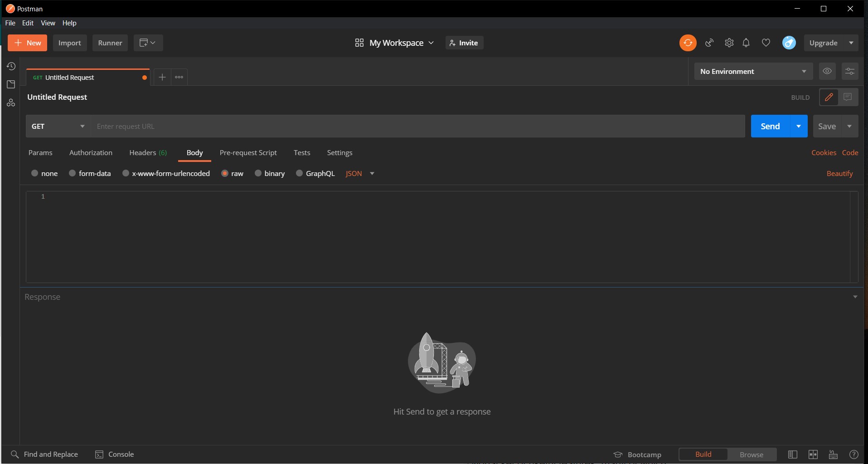Switch to the Authorization tab
The image size is (868, 464).
[x=91, y=152]
